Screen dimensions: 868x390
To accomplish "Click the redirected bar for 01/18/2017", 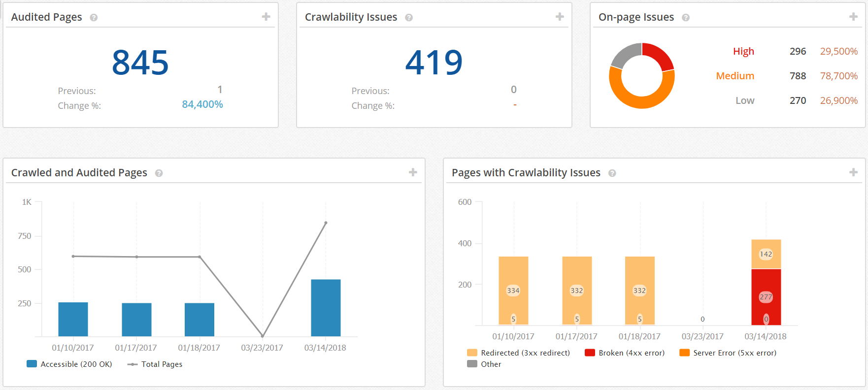I will pos(640,290).
